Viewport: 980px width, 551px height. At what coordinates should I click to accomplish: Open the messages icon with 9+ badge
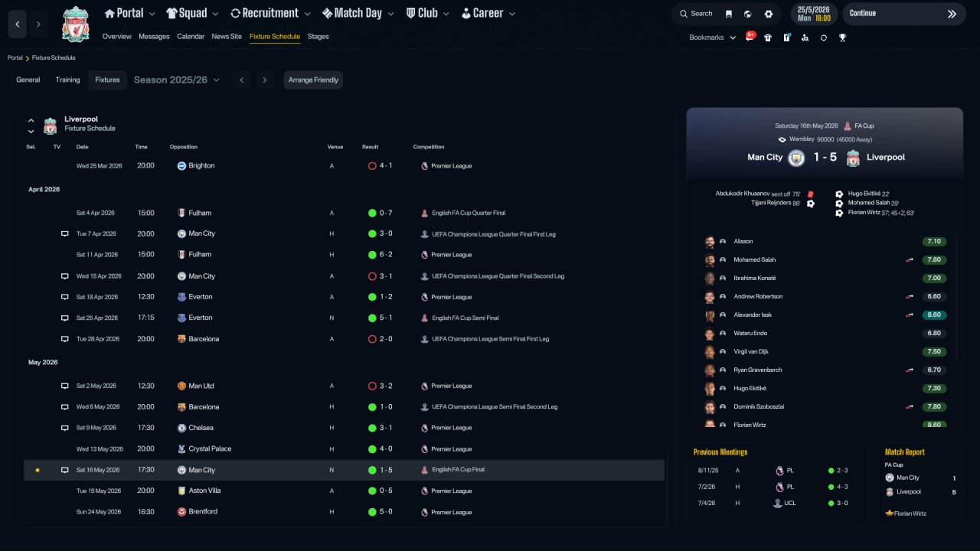(750, 37)
